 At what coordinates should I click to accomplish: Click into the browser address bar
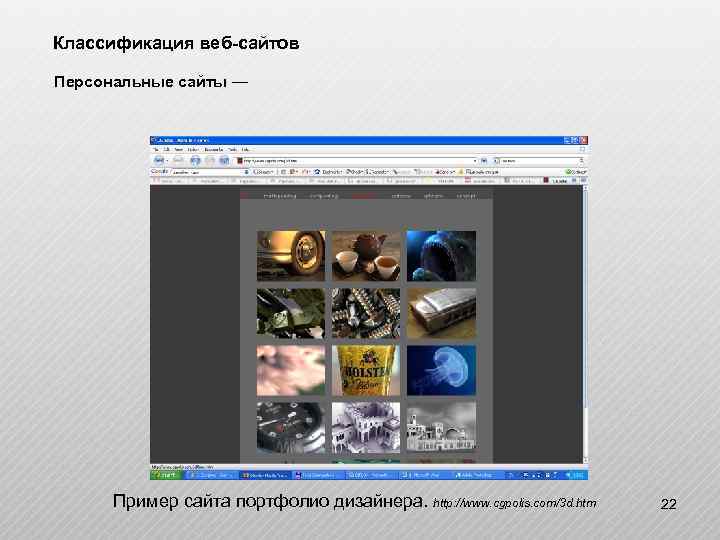coord(356,161)
